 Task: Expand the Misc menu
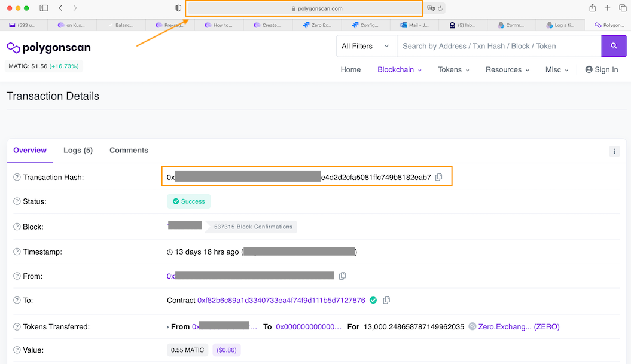click(557, 69)
